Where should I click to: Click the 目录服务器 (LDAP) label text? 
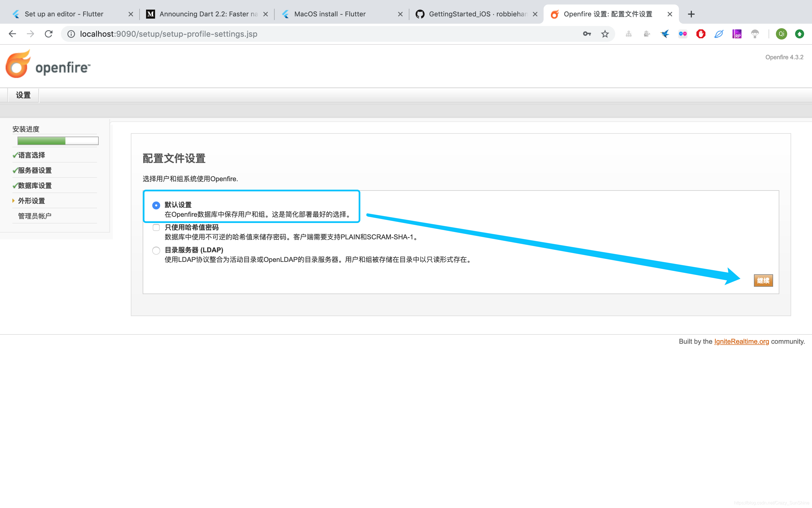[194, 250]
